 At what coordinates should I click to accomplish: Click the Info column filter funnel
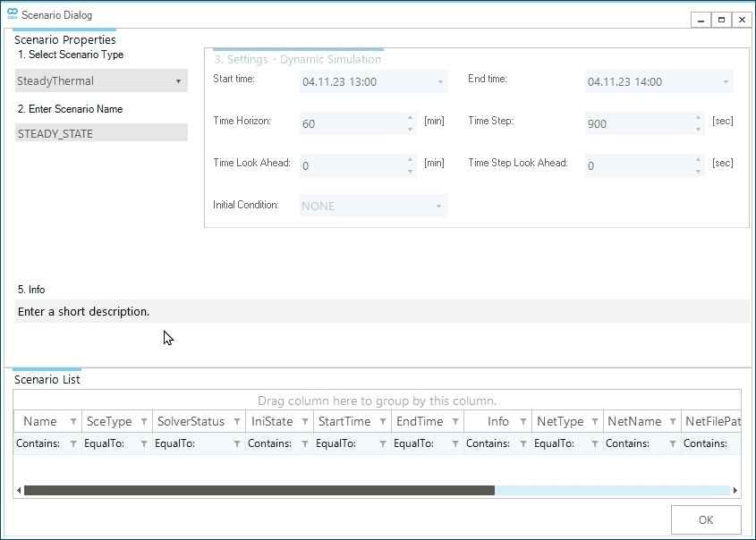coord(522,422)
